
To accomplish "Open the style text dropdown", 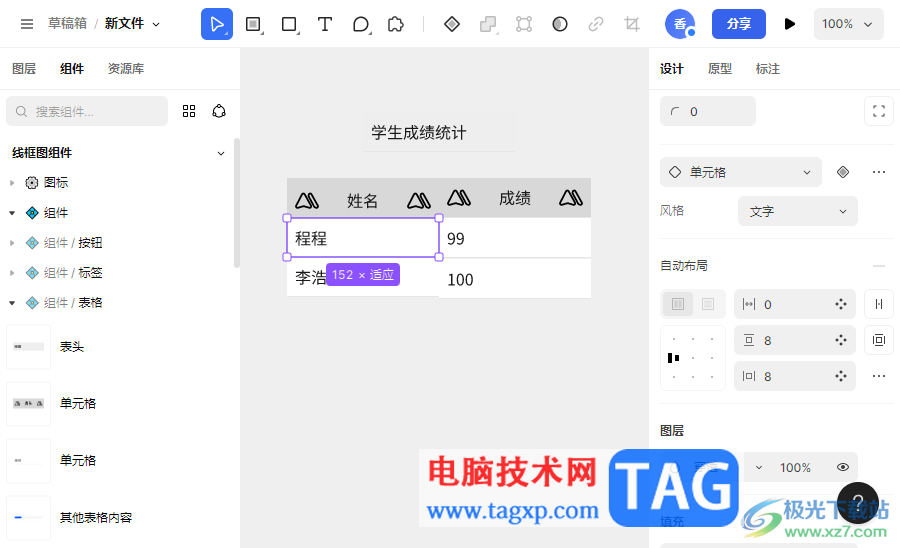I will click(798, 211).
